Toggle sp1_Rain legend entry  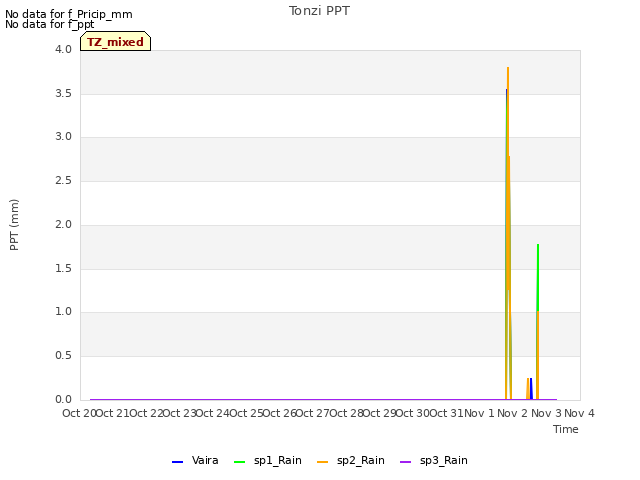tap(268, 460)
